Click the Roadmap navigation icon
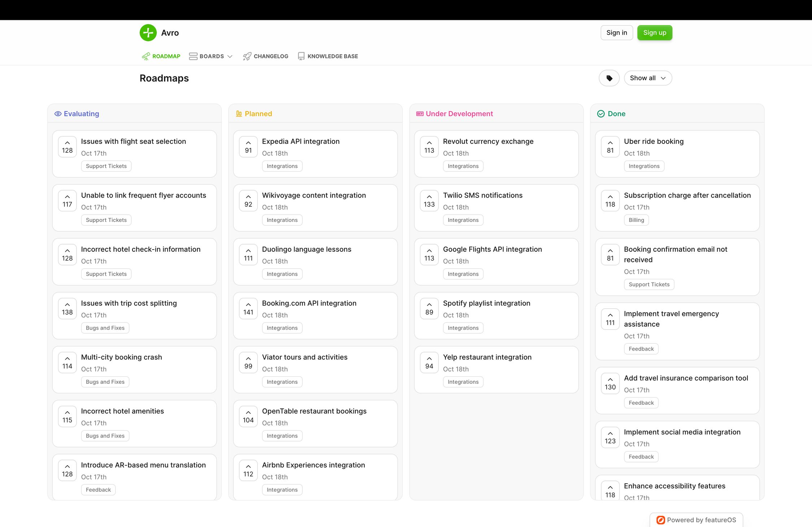Viewport: 812px width, 527px height. click(145, 56)
